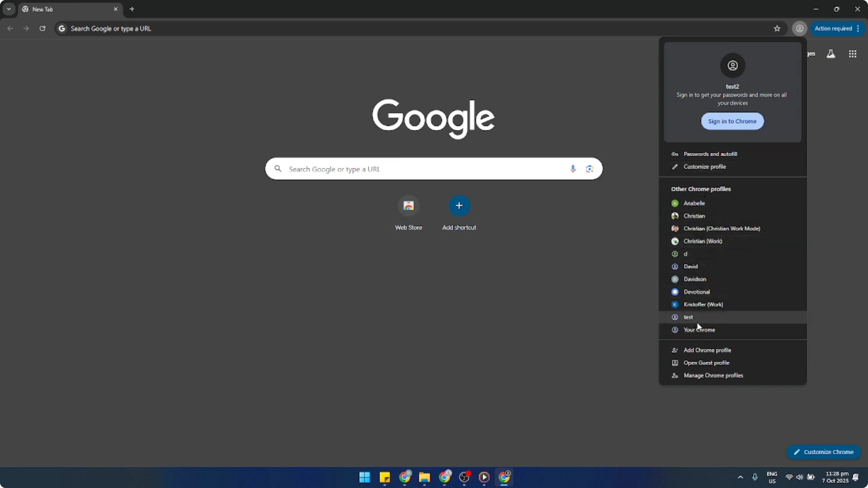868x488 pixels.
Task: Click the Sign in to Chrome button
Action: point(733,121)
